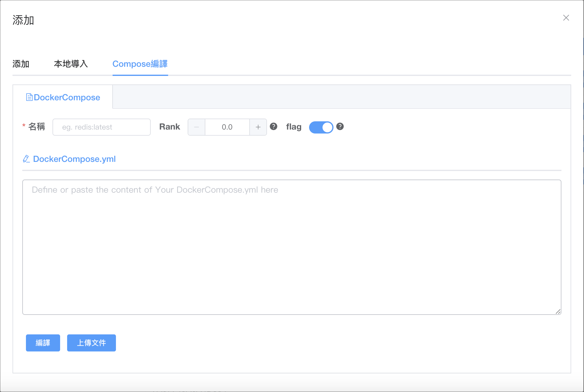
Task: Click the DockerCompose inner tab label
Action: [67, 98]
